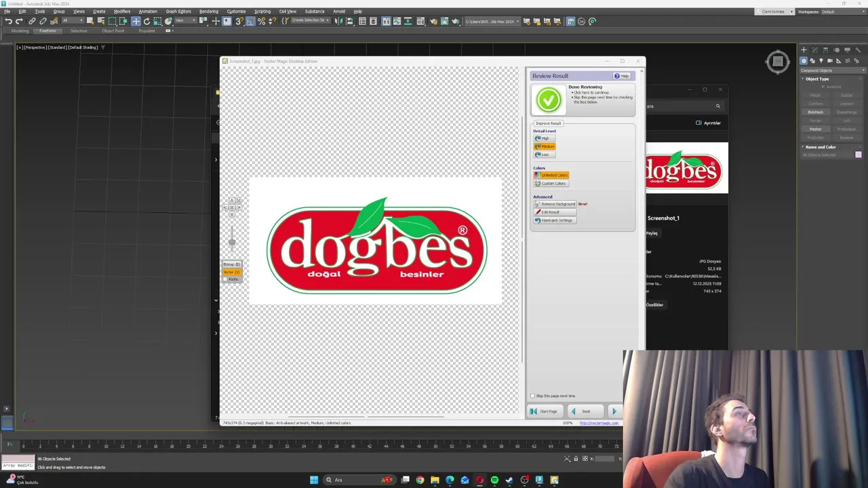868x488 pixels.
Task: Open the Compound Objects category dropdown
Action: tap(833, 70)
